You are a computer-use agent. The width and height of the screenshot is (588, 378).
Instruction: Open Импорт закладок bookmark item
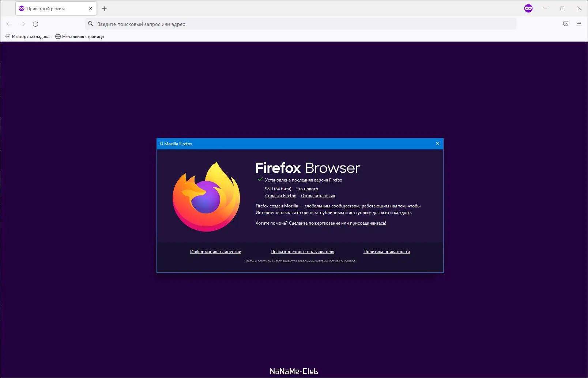coord(28,37)
